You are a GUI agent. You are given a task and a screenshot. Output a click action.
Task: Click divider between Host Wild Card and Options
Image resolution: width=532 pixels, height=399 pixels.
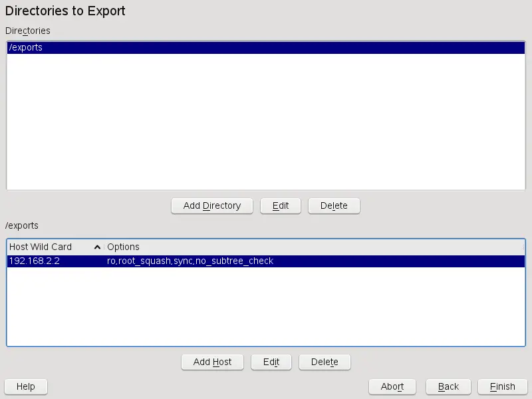(104, 247)
